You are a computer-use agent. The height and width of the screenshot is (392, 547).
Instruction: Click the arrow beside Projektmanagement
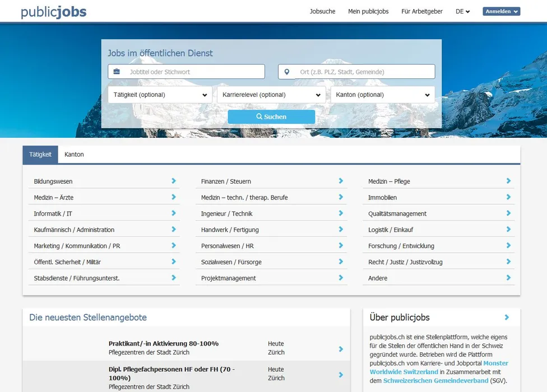[341, 278]
